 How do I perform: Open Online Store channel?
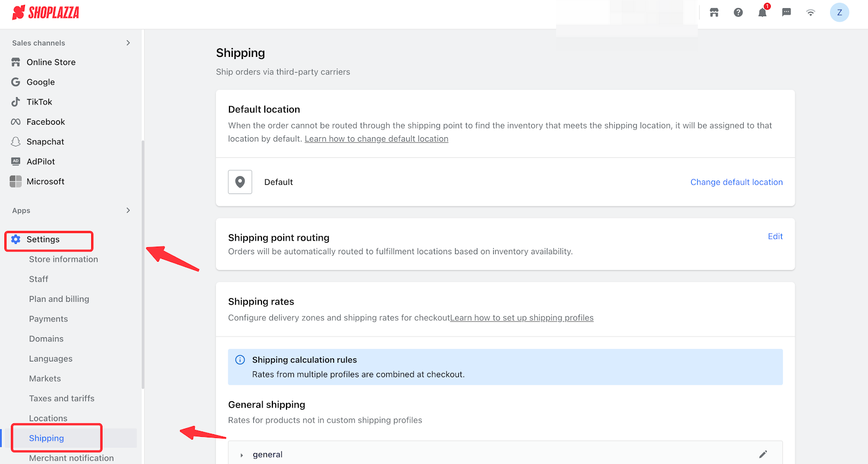pos(51,62)
